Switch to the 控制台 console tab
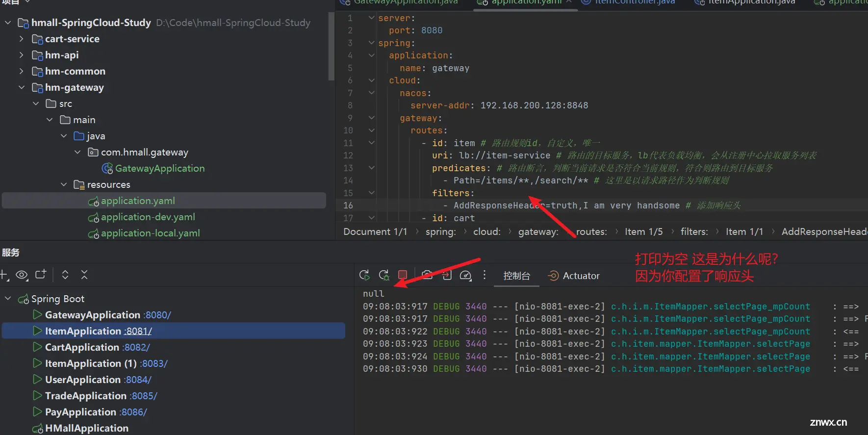Viewport: 868px width, 435px height. (517, 276)
